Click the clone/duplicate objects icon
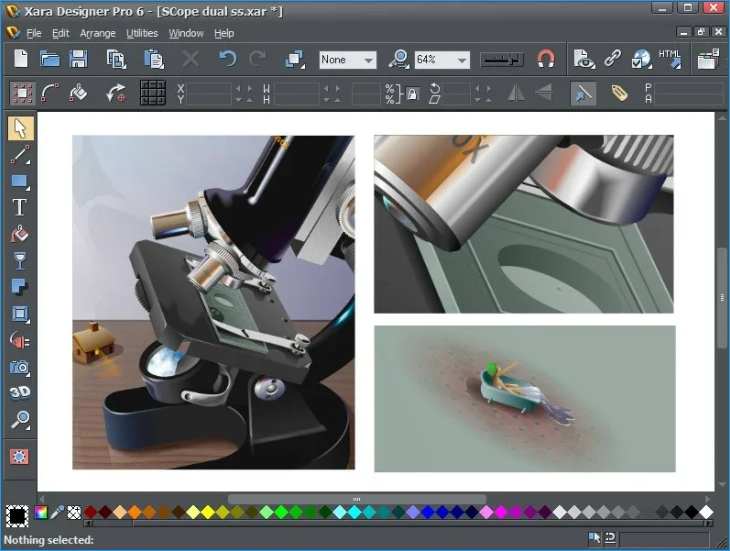The image size is (730, 551). click(x=295, y=60)
